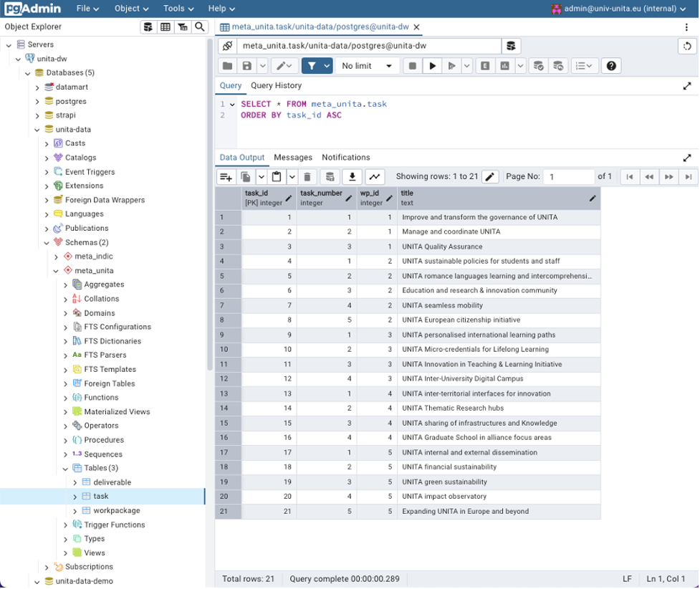Image resolution: width=700 pixels, height=589 pixels.
Task: Switch to the Notifications tab
Action: tap(345, 158)
